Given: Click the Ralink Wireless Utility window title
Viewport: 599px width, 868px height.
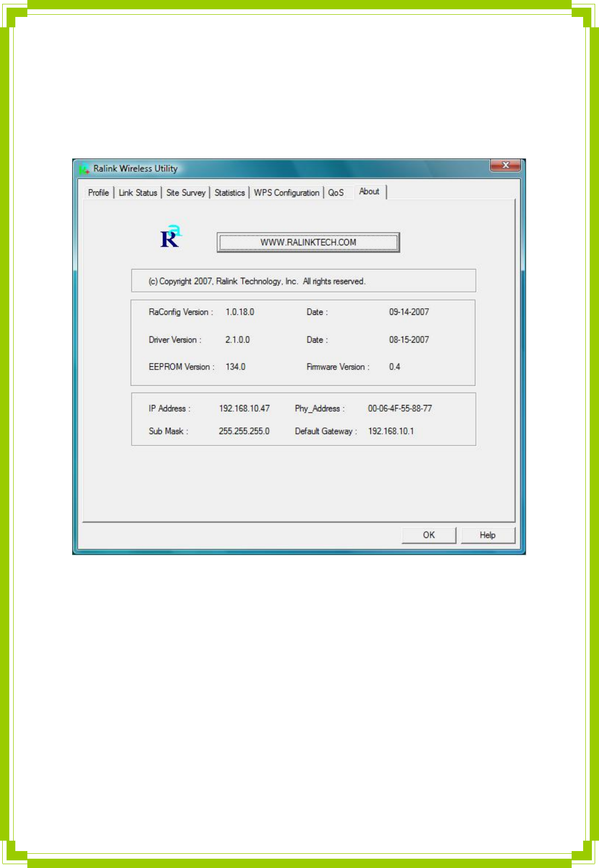Looking at the screenshot, I should pyautogui.click(x=135, y=168).
